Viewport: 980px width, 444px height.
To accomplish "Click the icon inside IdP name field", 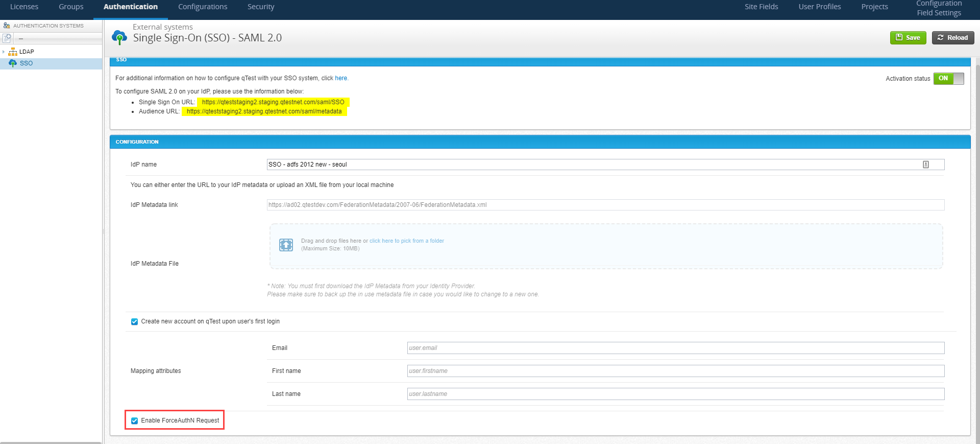I will pyautogui.click(x=925, y=165).
